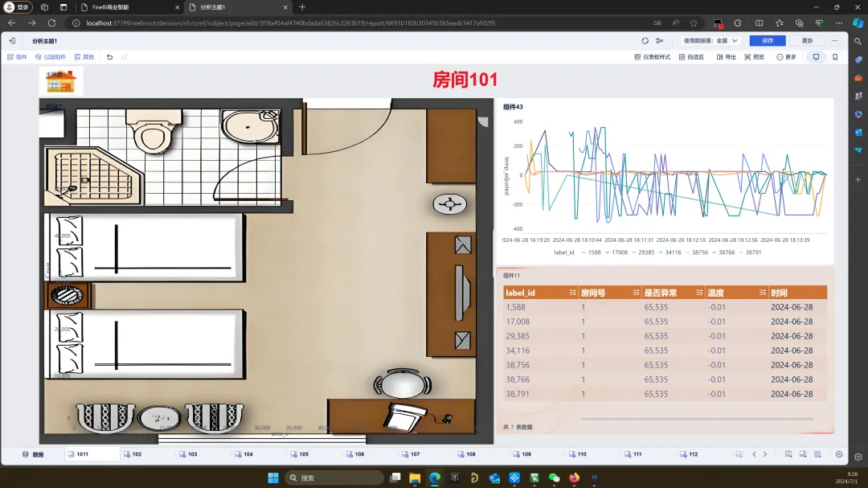Screen dimensions: 868x488
Task: Switch to the 111 dashboard tab
Action: (x=633, y=454)
